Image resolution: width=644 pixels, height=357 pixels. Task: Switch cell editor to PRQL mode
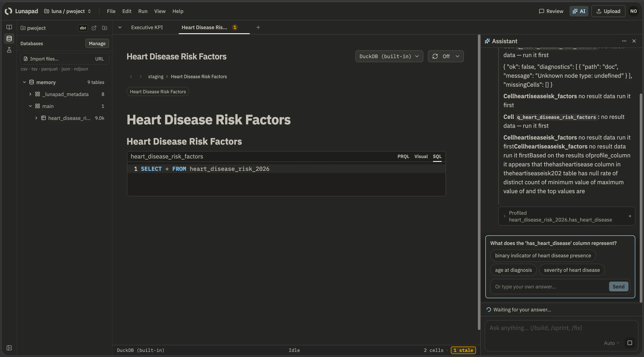tap(403, 157)
